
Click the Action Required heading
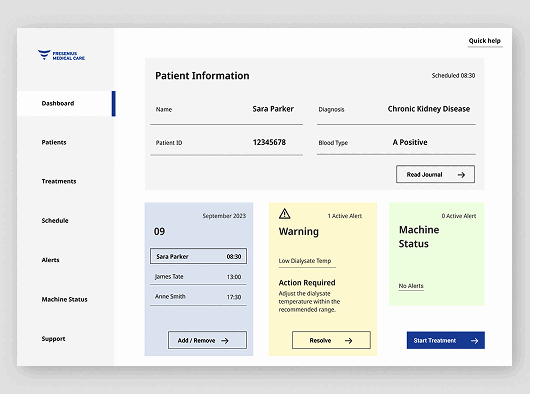(307, 283)
